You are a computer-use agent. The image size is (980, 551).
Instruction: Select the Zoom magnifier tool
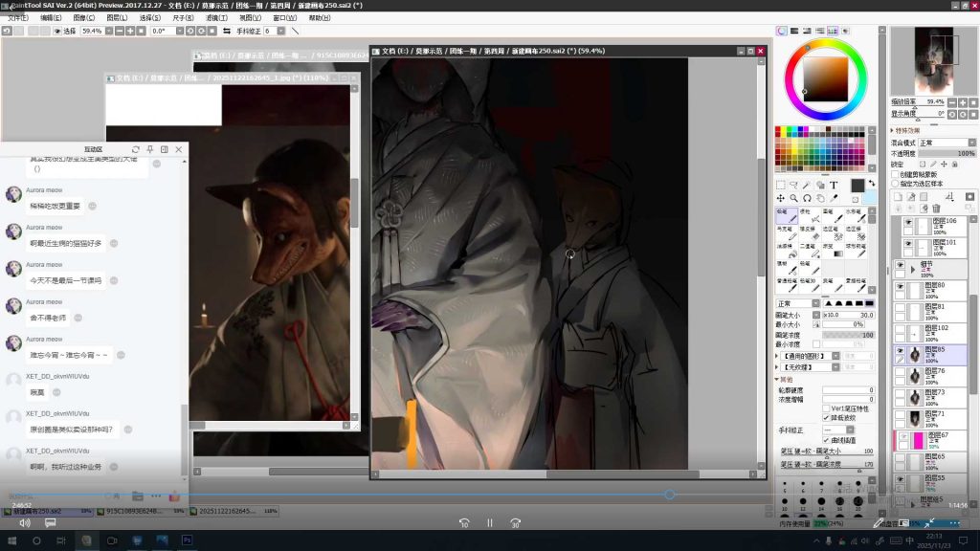794,199
